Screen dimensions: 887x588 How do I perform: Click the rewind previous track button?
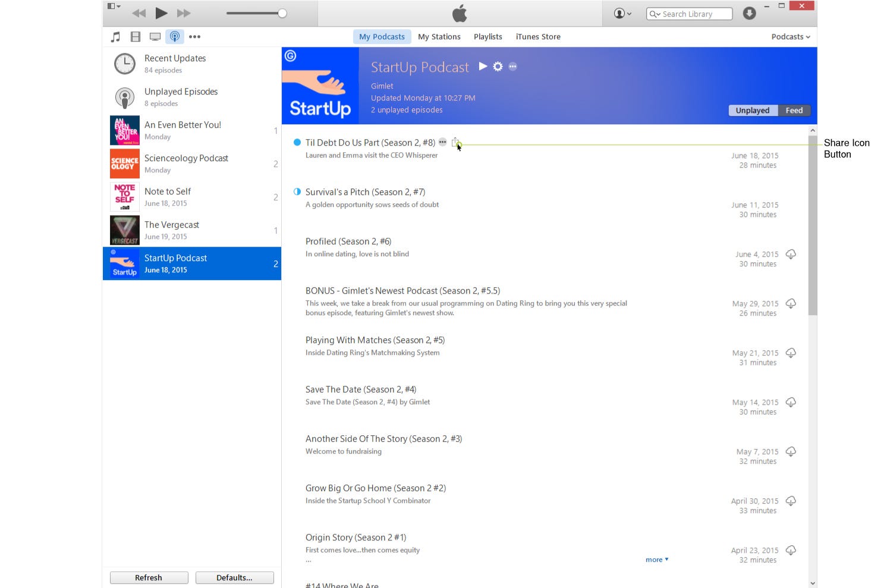coord(139,13)
